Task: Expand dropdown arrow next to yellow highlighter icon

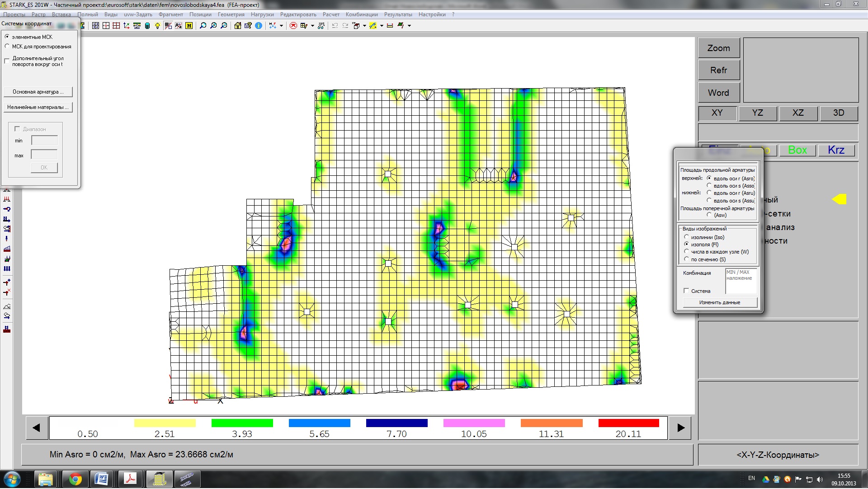Action: click(x=382, y=26)
